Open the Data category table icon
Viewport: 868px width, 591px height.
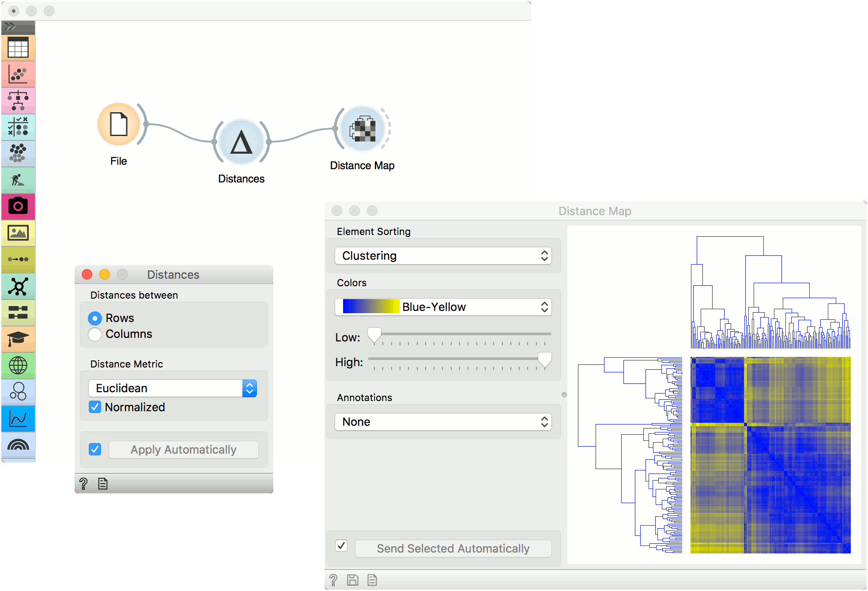[x=18, y=47]
